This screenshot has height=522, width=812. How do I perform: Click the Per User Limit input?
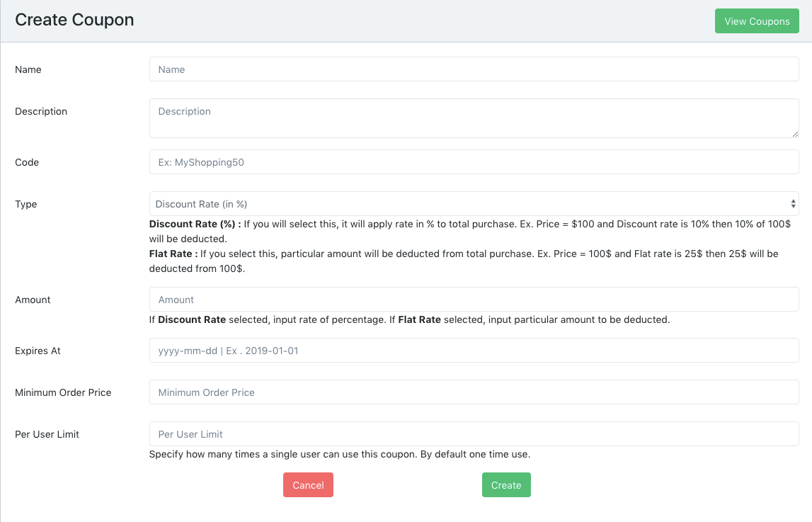[x=474, y=434]
